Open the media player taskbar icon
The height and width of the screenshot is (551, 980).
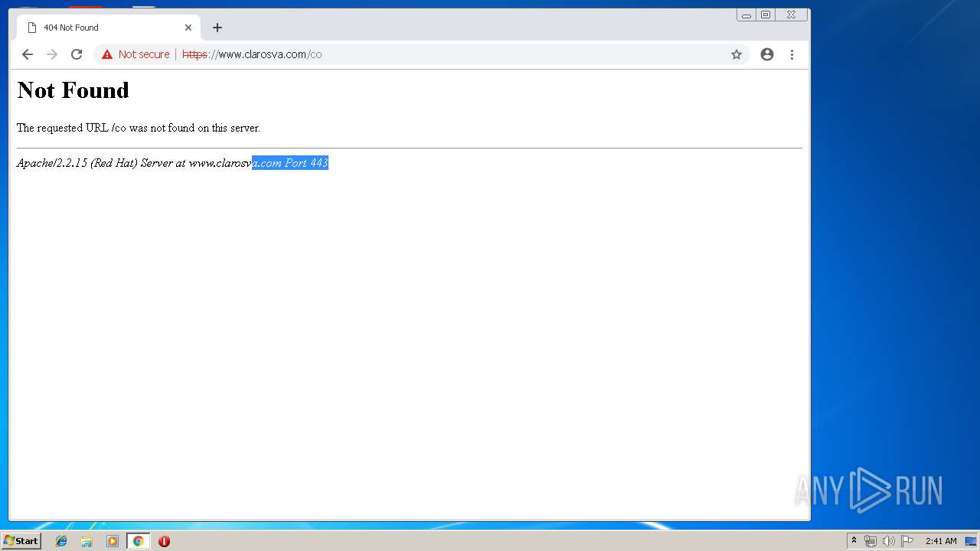(113, 541)
